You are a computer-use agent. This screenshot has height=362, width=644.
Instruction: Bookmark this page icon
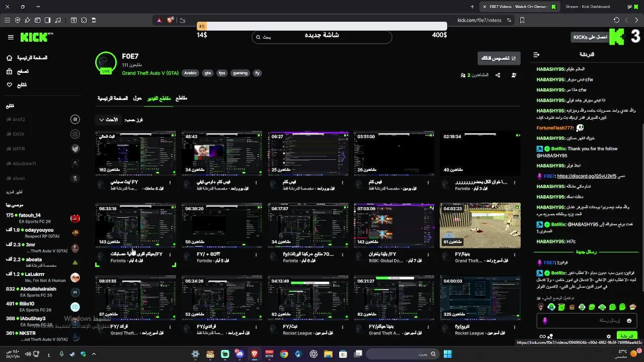click(522, 20)
